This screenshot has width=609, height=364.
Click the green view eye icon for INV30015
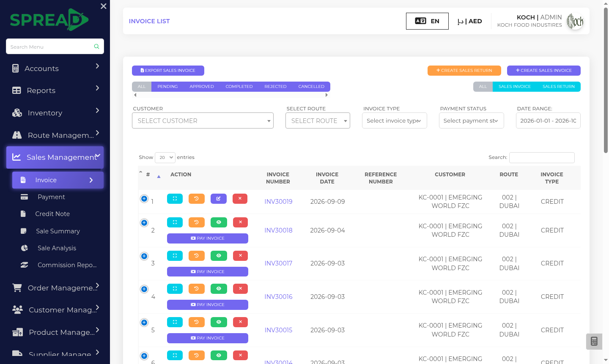pyautogui.click(x=219, y=322)
